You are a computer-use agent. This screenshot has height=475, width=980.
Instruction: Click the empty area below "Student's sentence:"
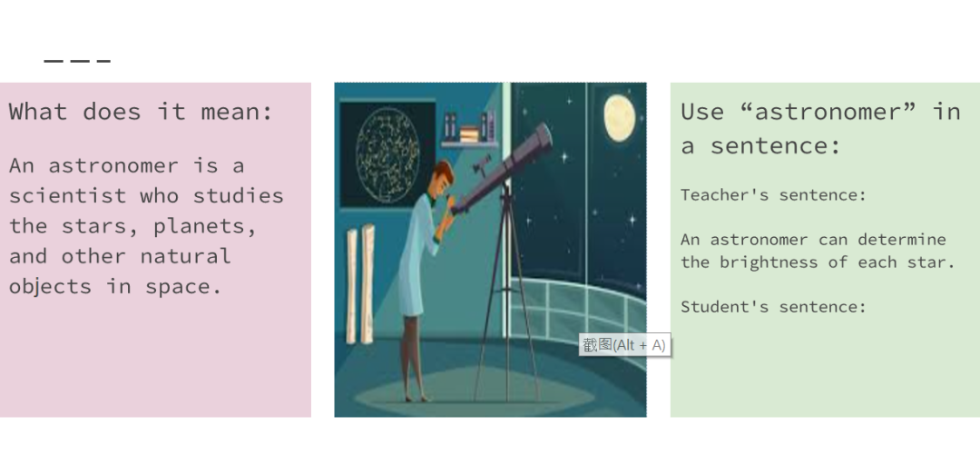tap(822, 366)
